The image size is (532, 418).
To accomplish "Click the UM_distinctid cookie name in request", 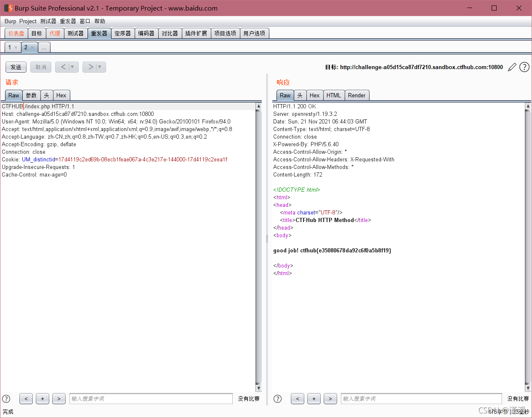I will pyautogui.click(x=38, y=160).
